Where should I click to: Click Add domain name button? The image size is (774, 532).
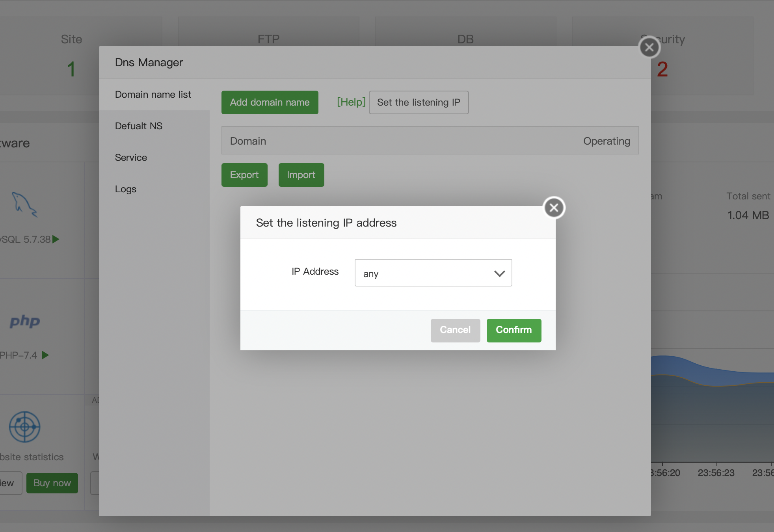tap(270, 102)
